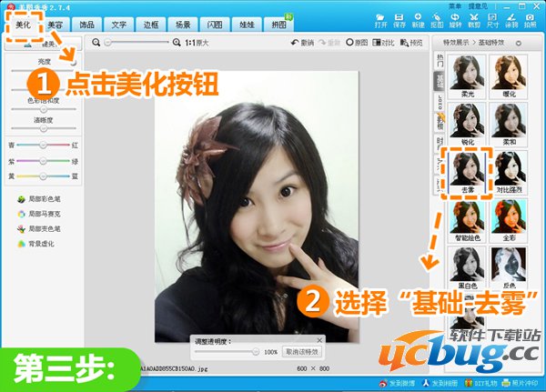Select the 涂鸦 (Doodle) tool icon
546x392 pixels.
(x=511, y=21)
